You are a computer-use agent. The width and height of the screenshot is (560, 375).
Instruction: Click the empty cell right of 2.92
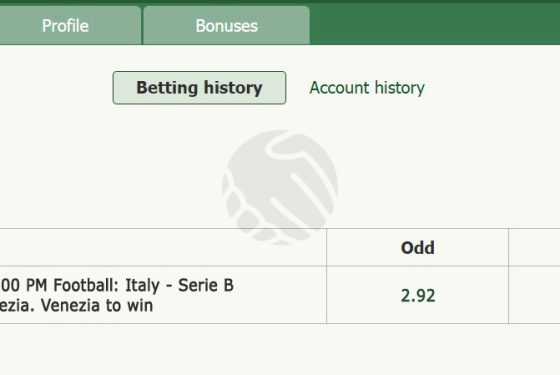click(x=534, y=295)
